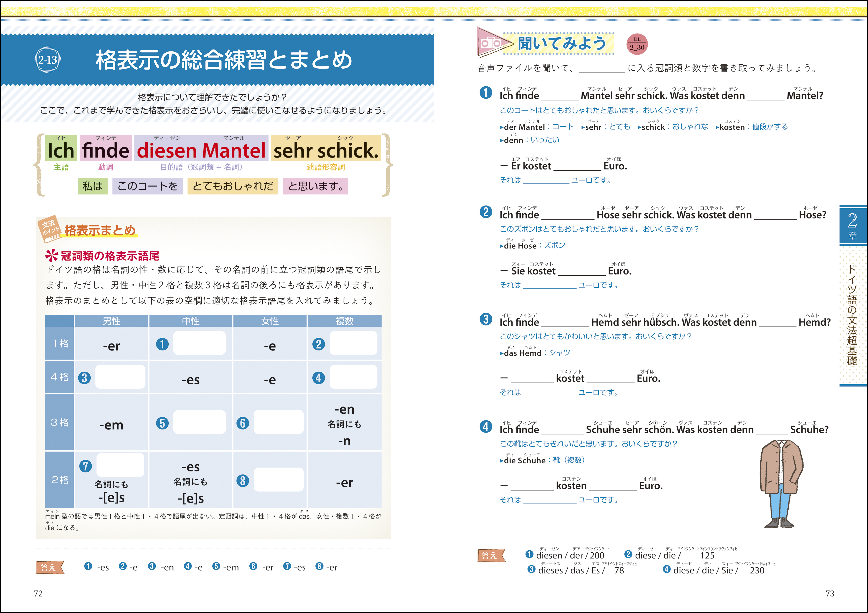Click the 中性 column header

tap(190, 321)
